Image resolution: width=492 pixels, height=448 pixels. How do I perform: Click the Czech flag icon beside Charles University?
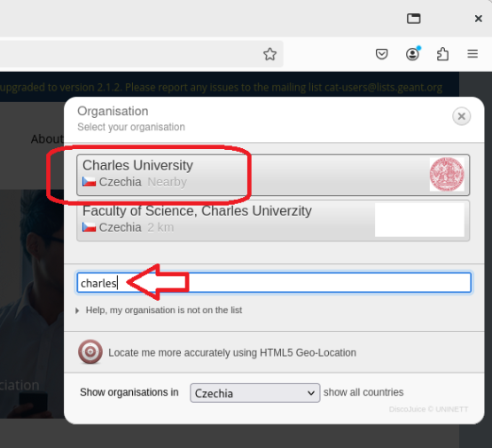[x=90, y=182]
